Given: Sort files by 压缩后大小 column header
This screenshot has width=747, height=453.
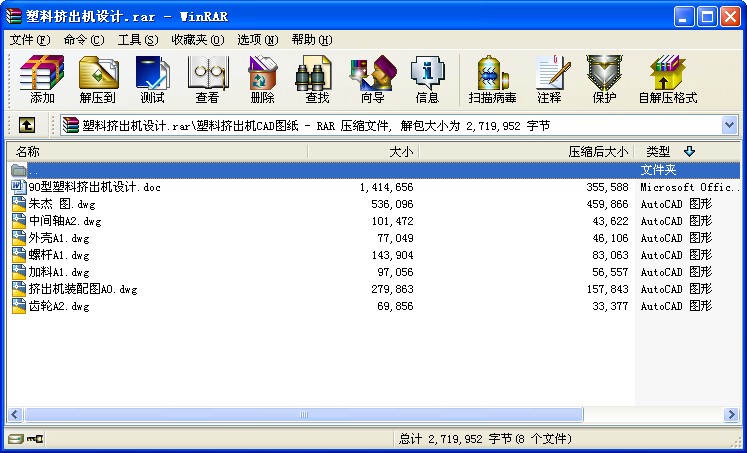Looking at the screenshot, I should [526, 151].
